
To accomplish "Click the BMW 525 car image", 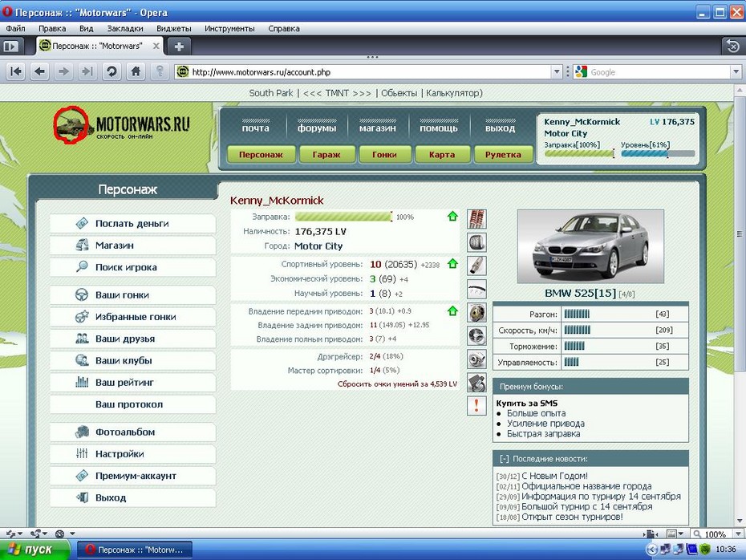I will coord(590,246).
